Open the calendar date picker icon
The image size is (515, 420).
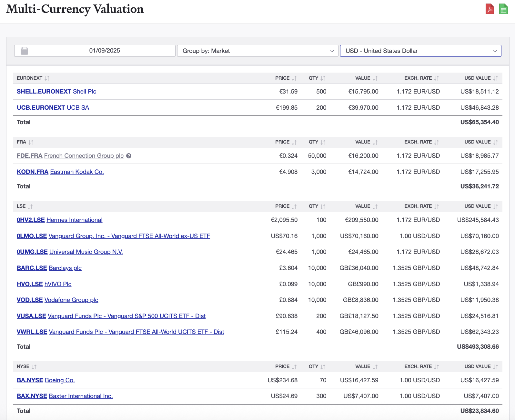[25, 51]
